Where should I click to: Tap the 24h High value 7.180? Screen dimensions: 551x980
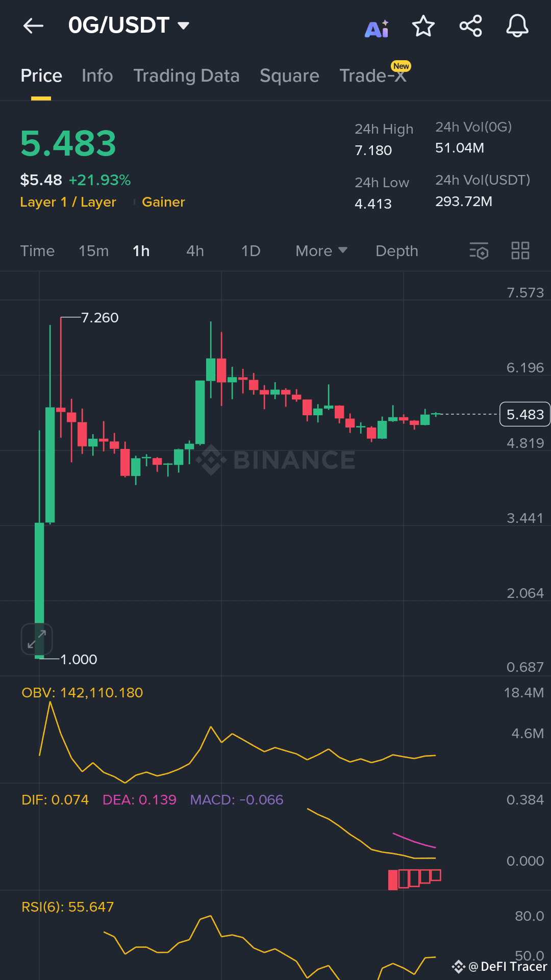pos(373,150)
